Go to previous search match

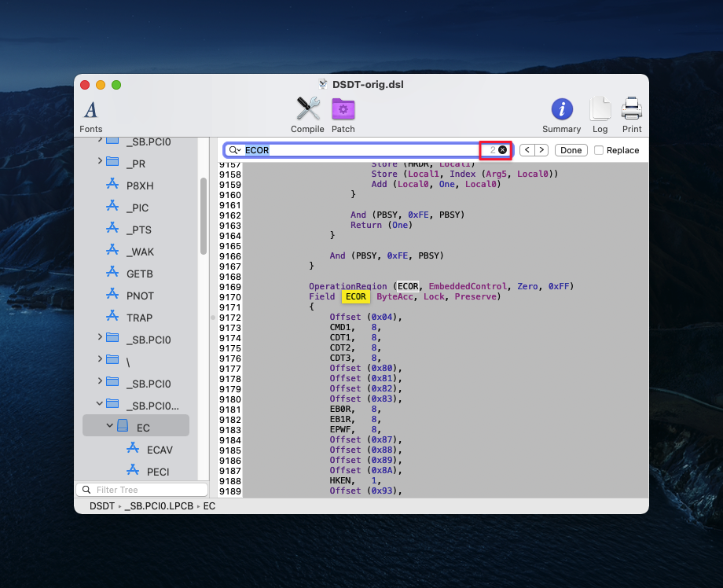pos(527,150)
